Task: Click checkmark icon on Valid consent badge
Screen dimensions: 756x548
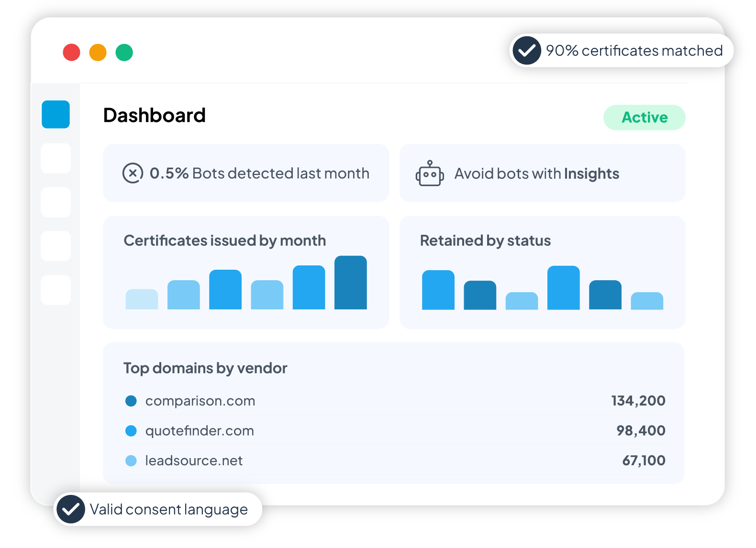Action: coord(71,509)
